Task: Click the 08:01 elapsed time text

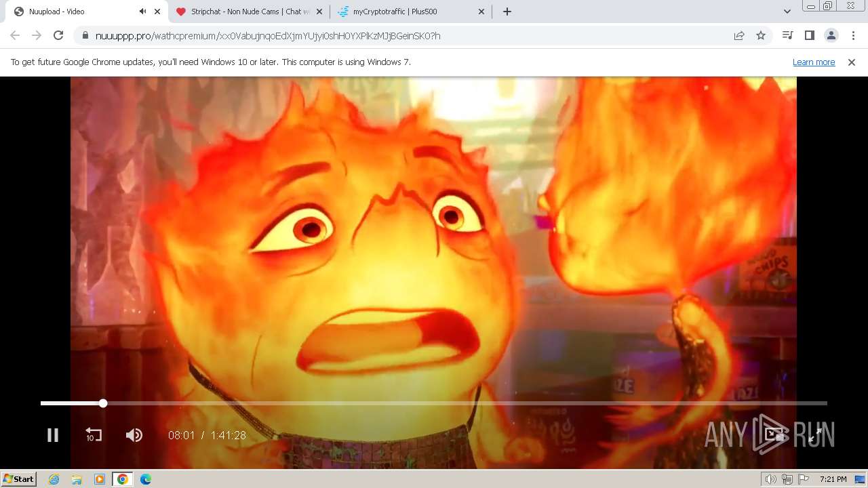Action: tap(182, 435)
